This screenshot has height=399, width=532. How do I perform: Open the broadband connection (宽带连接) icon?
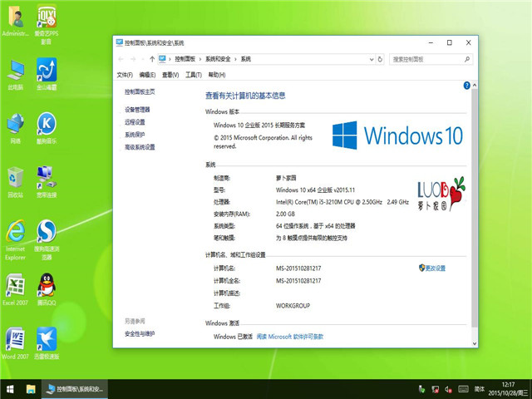(x=47, y=182)
